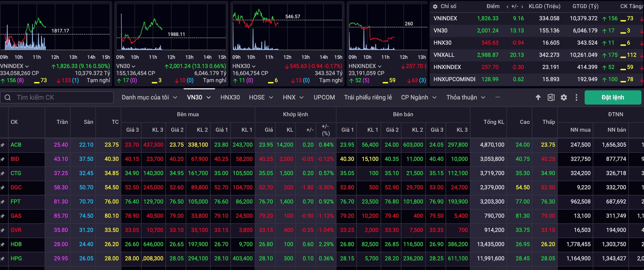Select HNXINDEX row in the Chỉ số table
The width and height of the screenshot is (644, 270).
click(537, 67)
